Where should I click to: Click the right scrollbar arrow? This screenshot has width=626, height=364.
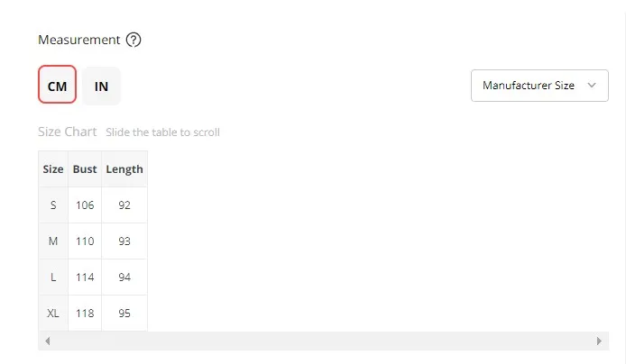(x=599, y=341)
